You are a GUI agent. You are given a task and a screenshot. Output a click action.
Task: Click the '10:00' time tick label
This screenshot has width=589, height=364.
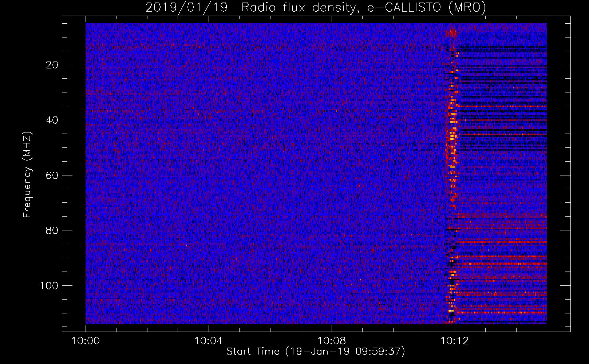tap(86, 341)
